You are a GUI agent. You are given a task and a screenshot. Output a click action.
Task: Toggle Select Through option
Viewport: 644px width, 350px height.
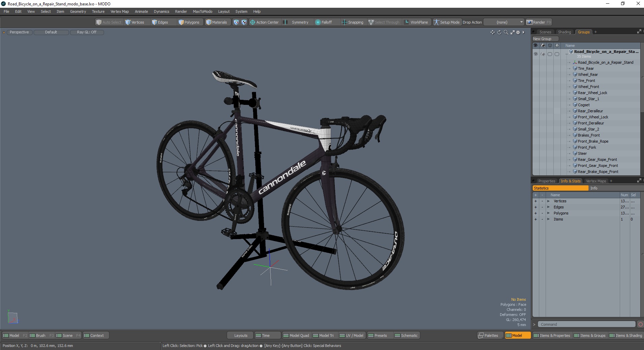pos(384,22)
